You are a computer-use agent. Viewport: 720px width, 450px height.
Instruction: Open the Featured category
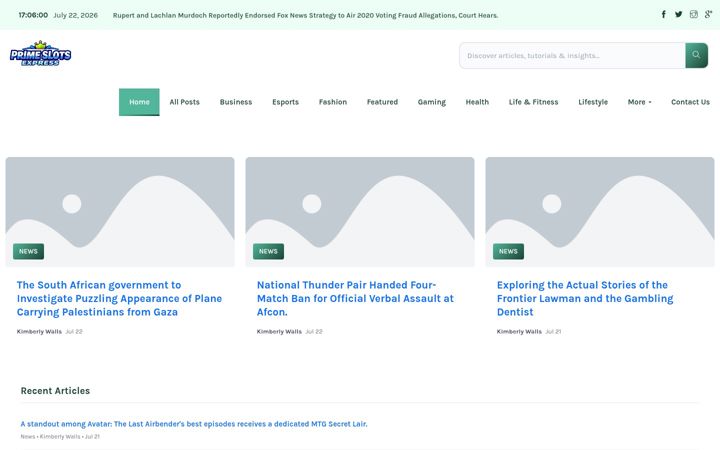point(382,102)
